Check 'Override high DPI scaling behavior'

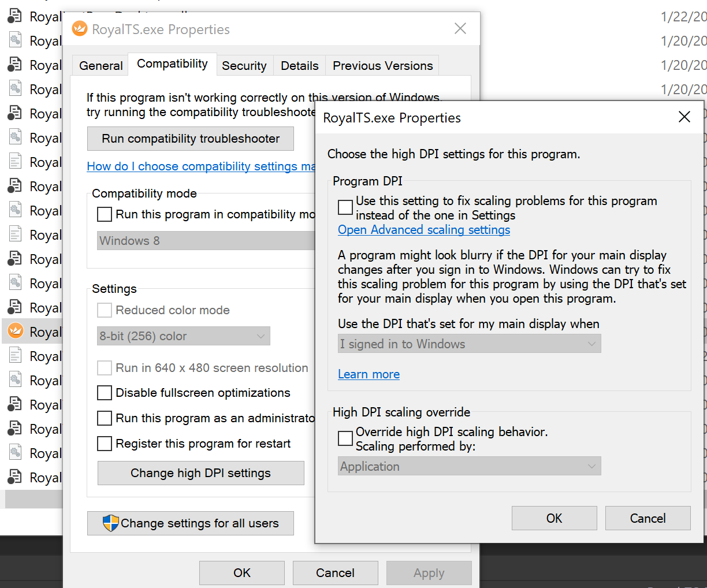[x=345, y=438]
